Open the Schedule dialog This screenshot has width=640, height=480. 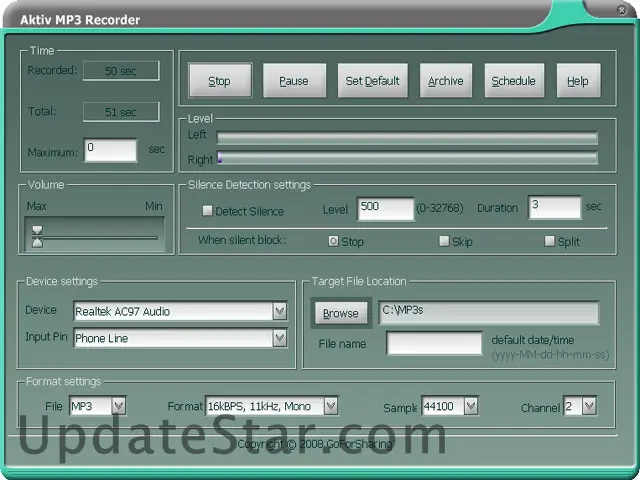514,80
